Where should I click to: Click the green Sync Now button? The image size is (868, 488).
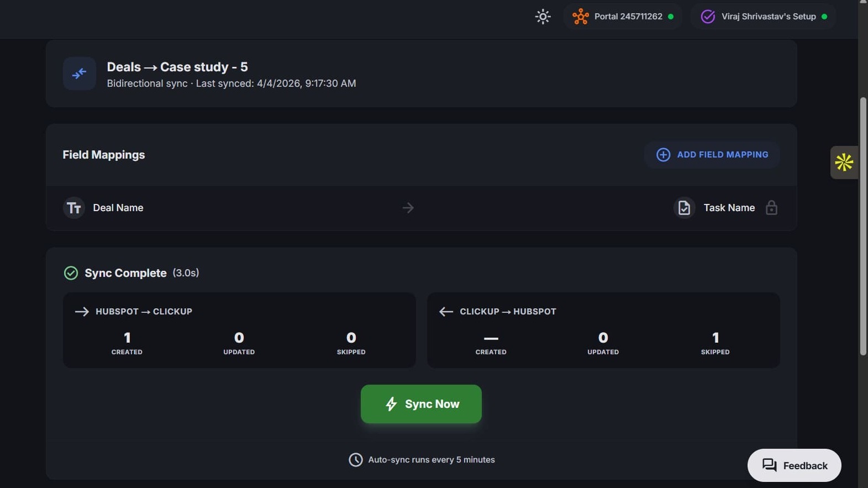click(421, 404)
